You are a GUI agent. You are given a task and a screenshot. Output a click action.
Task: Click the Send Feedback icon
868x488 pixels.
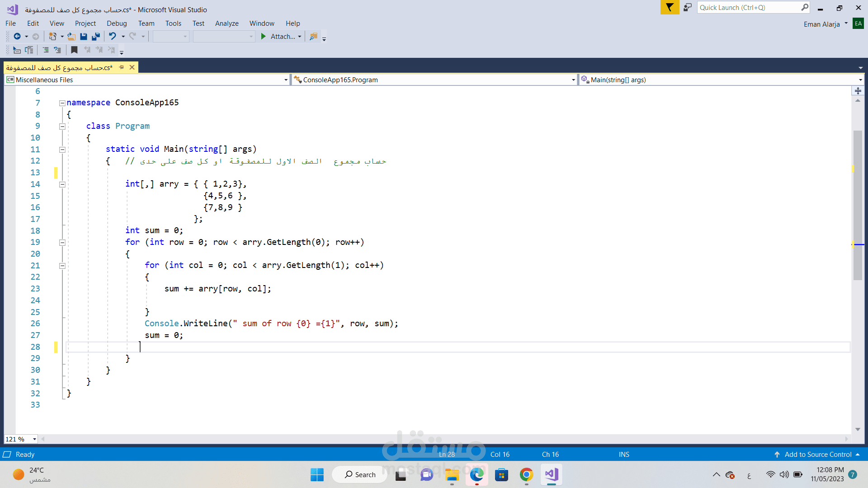point(688,7)
